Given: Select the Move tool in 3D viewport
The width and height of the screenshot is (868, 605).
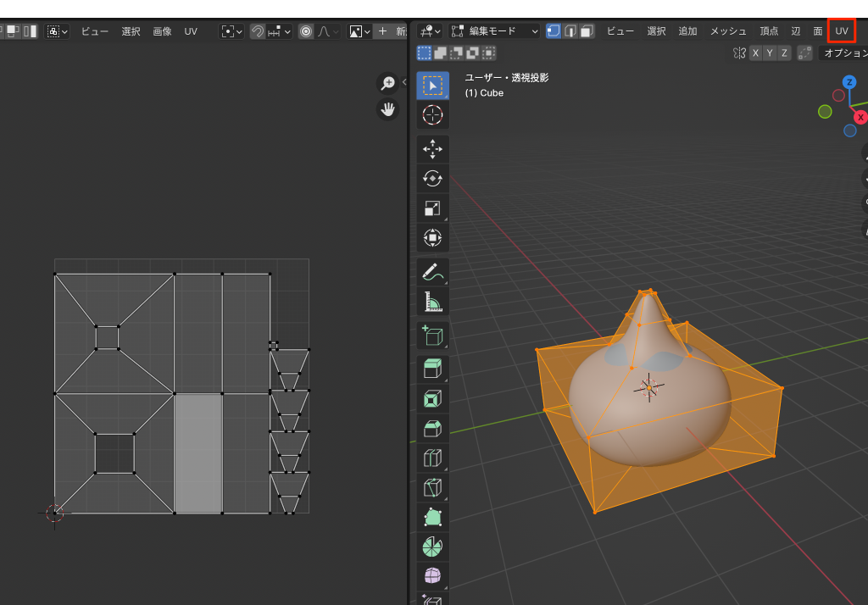Looking at the screenshot, I should [x=432, y=149].
